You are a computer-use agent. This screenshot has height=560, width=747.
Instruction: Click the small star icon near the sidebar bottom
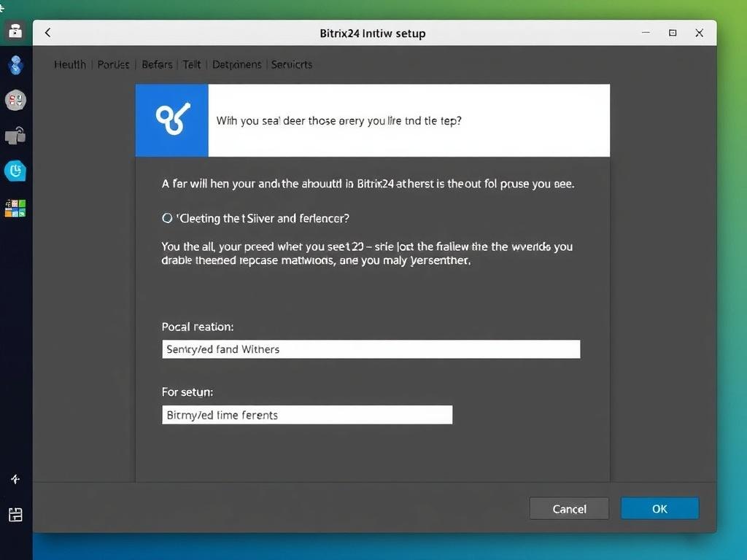pyautogui.click(x=15, y=479)
